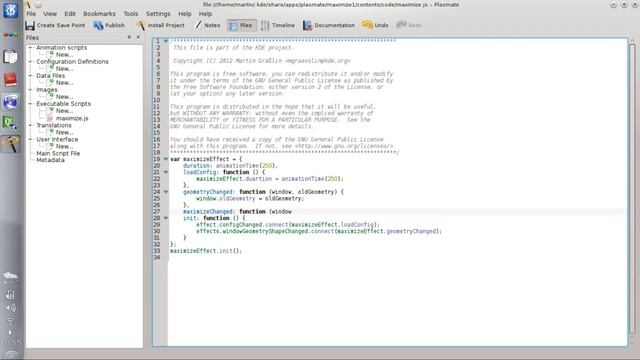
Task: Show the Timeline panel from the toolbar
Action: tap(278, 25)
